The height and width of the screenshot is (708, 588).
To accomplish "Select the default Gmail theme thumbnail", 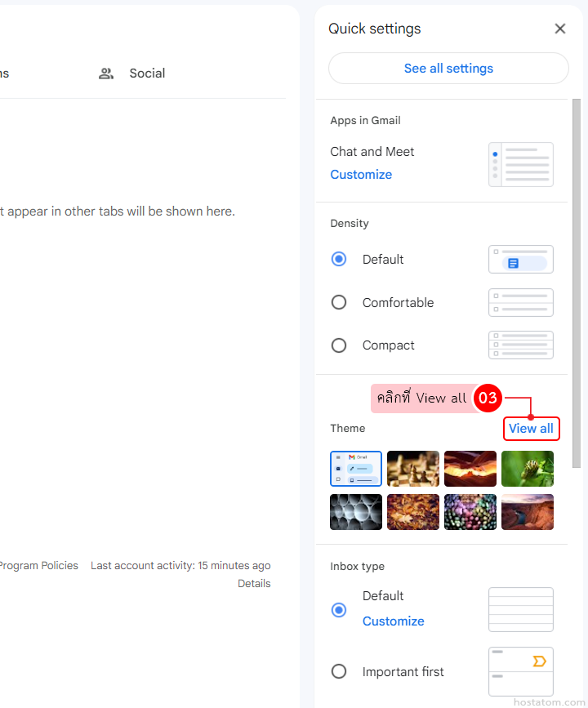I will [356, 469].
